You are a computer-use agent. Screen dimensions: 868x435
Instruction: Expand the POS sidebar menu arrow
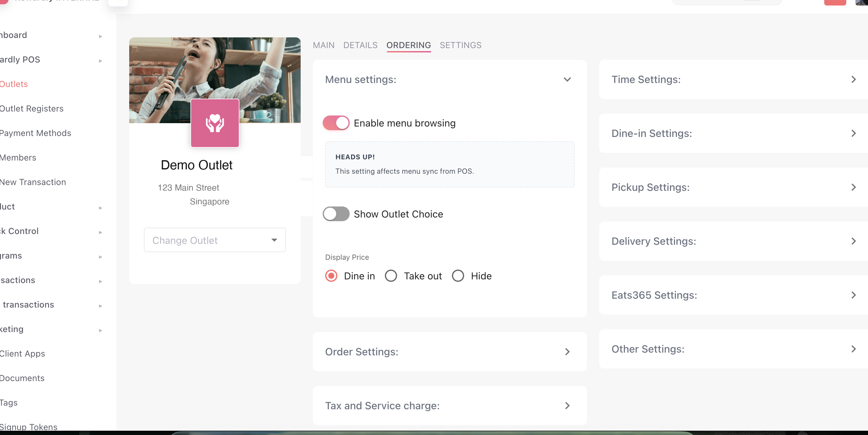click(x=100, y=61)
